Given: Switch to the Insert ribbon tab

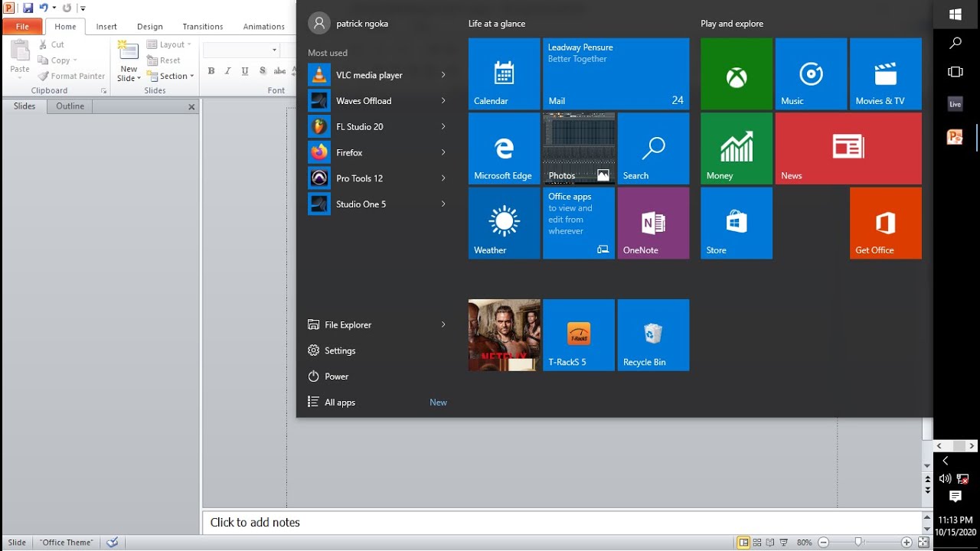Looking at the screenshot, I should [106, 26].
